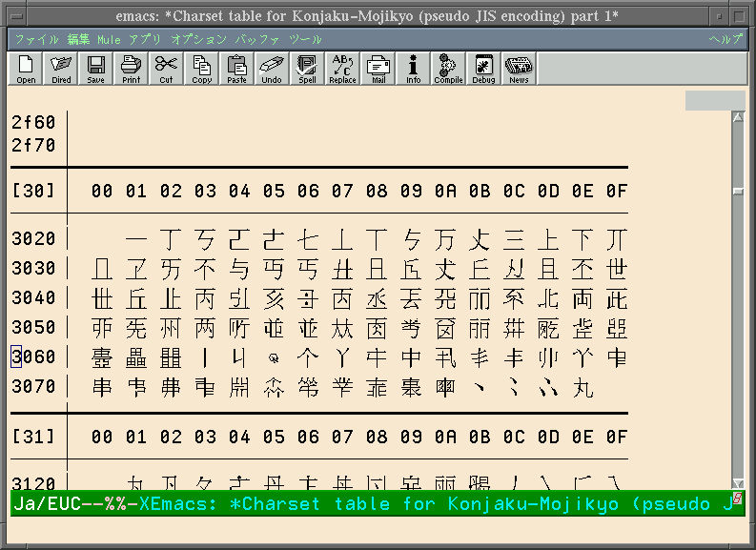Image resolution: width=756 pixels, height=550 pixels.
Task: Click the row label 3040
Action: click(33, 298)
